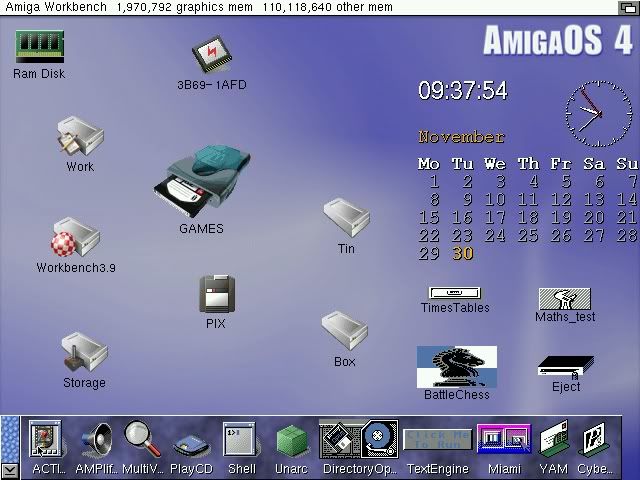This screenshot has height=480, width=640.
Task: Collapse the dock with the down-arrow button
Action: point(10,471)
